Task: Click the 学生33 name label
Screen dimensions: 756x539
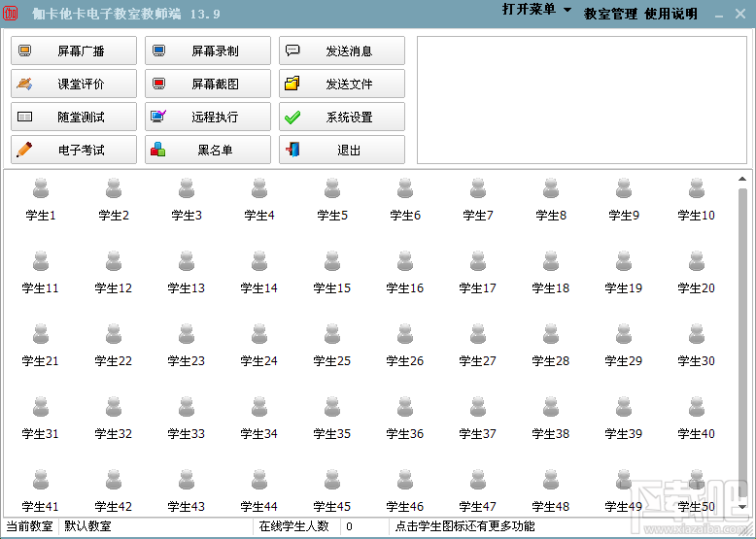Action: pyautogui.click(x=187, y=433)
